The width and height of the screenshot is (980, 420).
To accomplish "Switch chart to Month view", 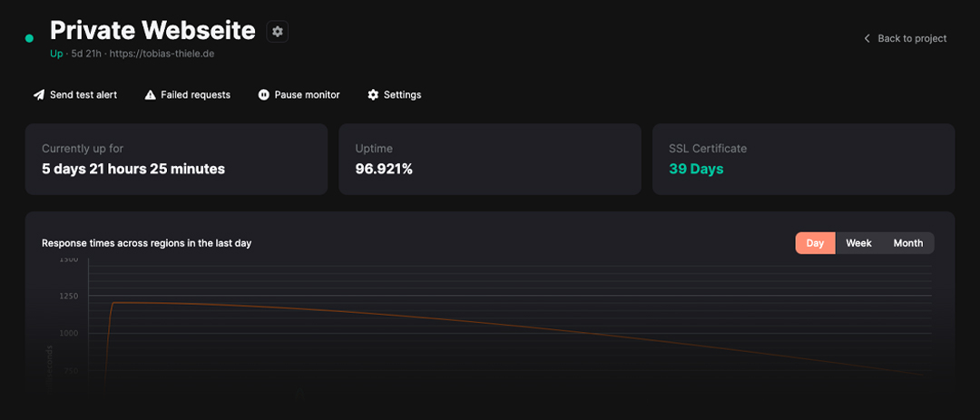I will tap(907, 243).
